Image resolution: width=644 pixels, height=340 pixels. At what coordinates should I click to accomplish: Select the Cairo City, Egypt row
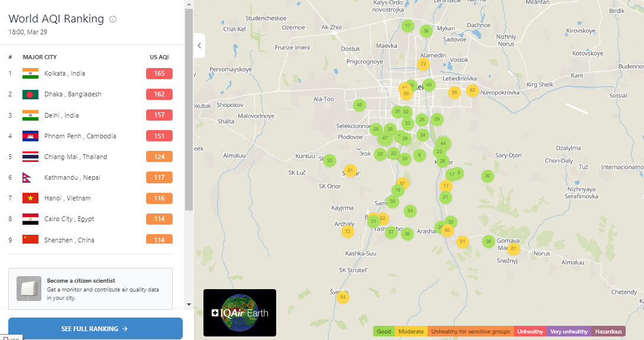pos(90,219)
